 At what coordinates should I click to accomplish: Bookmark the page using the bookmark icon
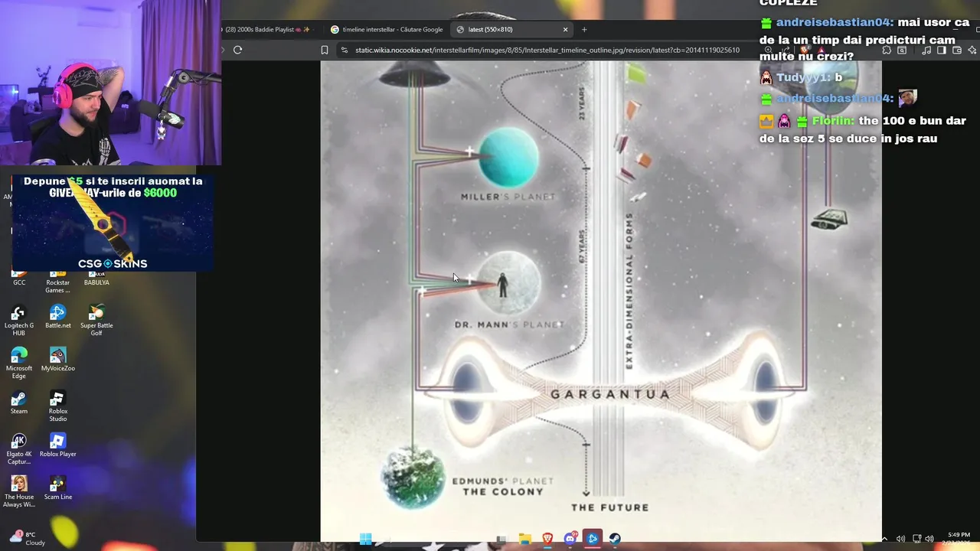(325, 50)
